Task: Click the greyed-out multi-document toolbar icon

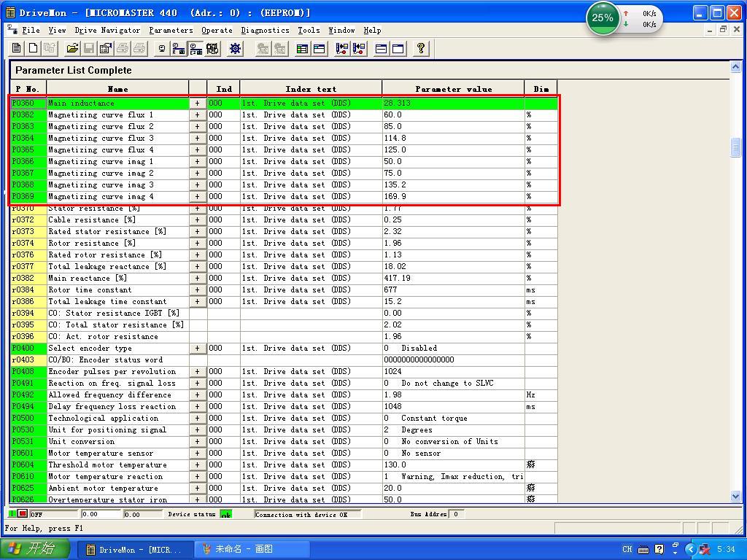Action: click(x=50, y=48)
